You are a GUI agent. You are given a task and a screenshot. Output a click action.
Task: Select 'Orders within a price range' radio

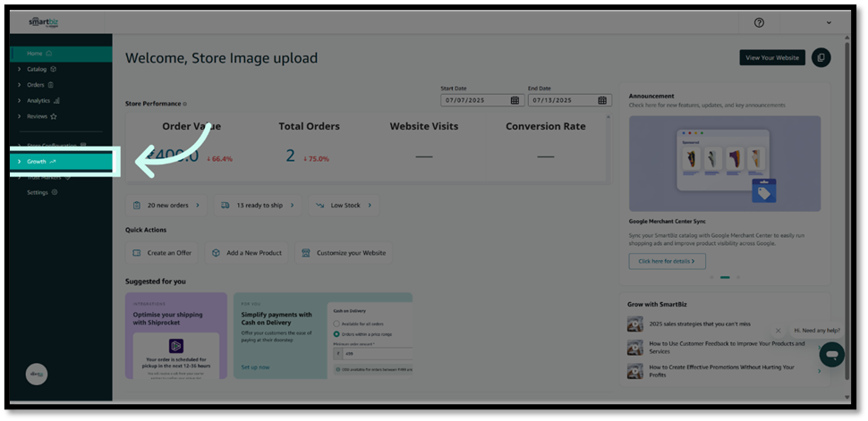pyautogui.click(x=336, y=333)
